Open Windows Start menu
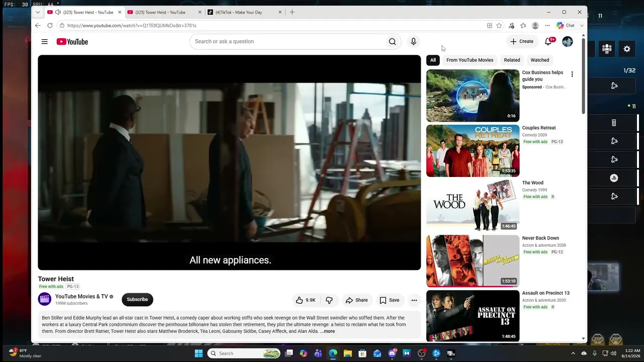Image resolution: width=644 pixels, height=362 pixels. coord(199,353)
